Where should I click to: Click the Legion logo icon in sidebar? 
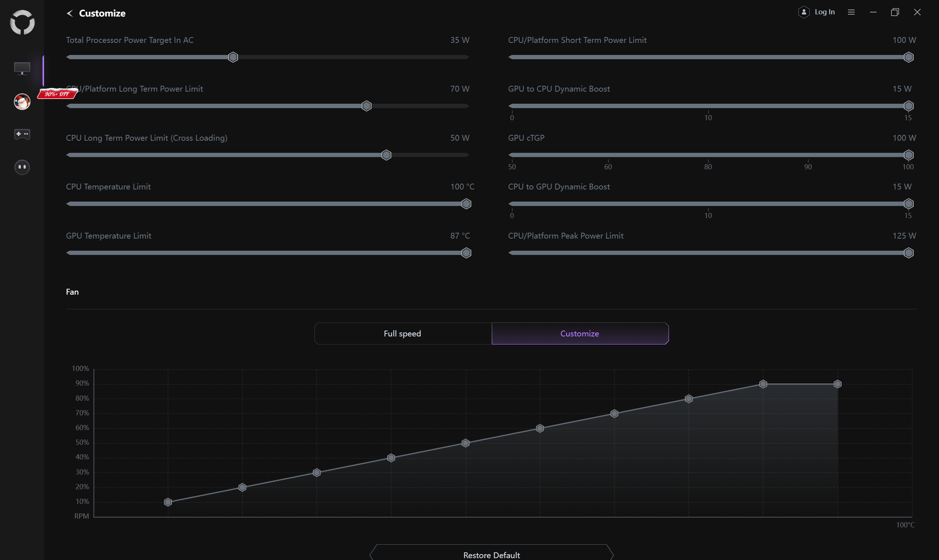click(x=22, y=22)
